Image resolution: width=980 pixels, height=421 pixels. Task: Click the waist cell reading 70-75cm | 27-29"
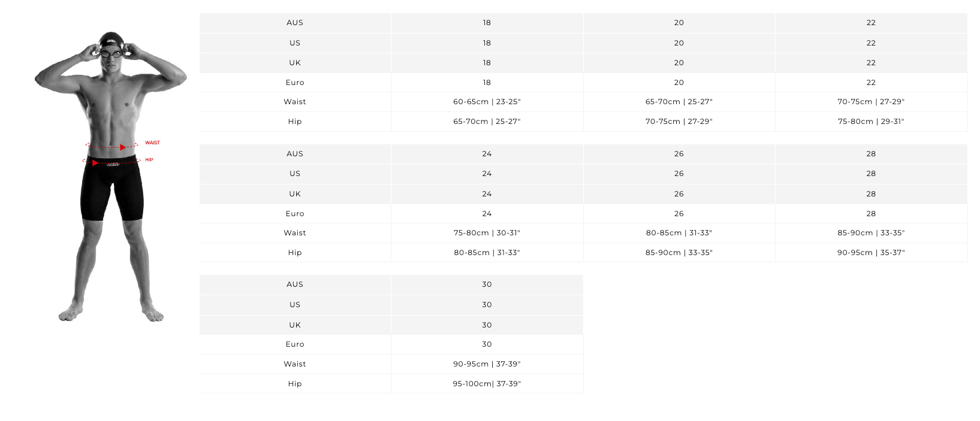point(871,102)
